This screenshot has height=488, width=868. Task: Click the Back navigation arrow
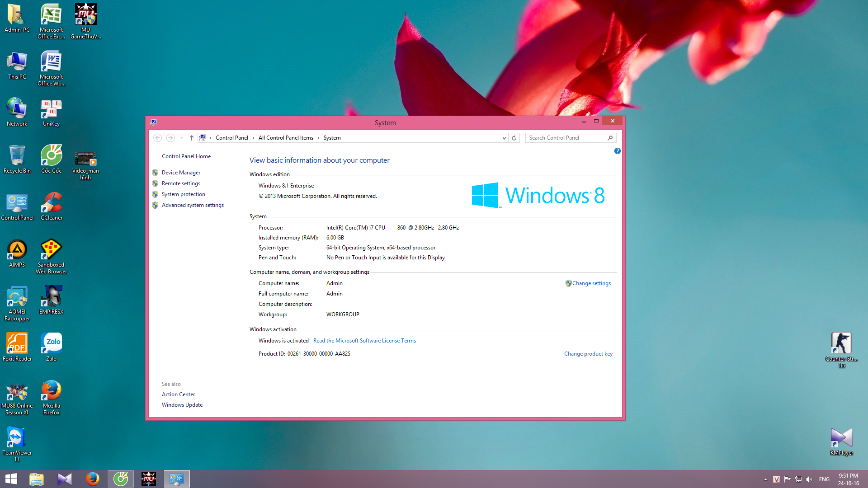pos(157,138)
